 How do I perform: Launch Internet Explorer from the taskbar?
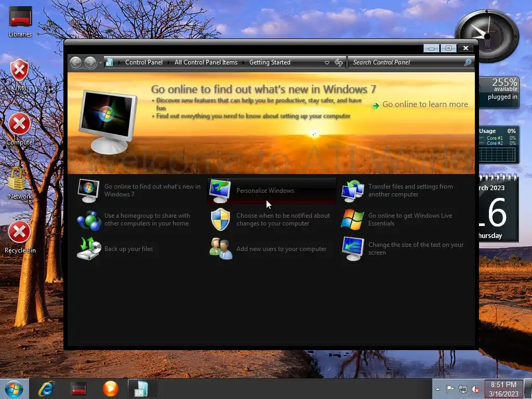click(46, 389)
